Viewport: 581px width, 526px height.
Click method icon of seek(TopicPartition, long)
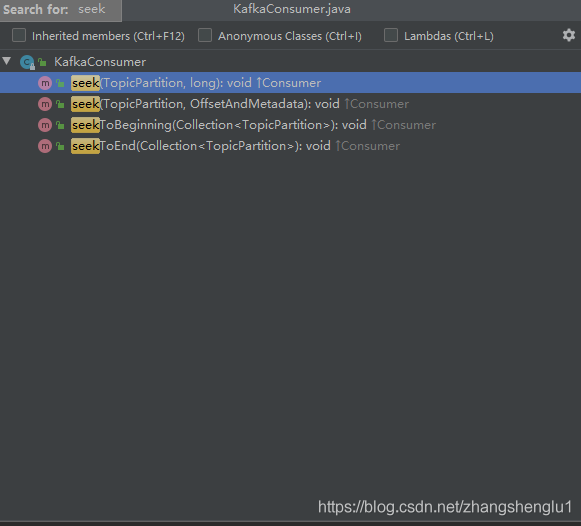tap(45, 83)
